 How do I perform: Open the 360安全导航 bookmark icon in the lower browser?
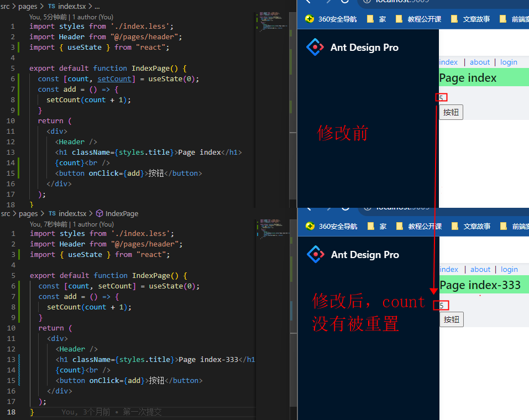coord(310,226)
